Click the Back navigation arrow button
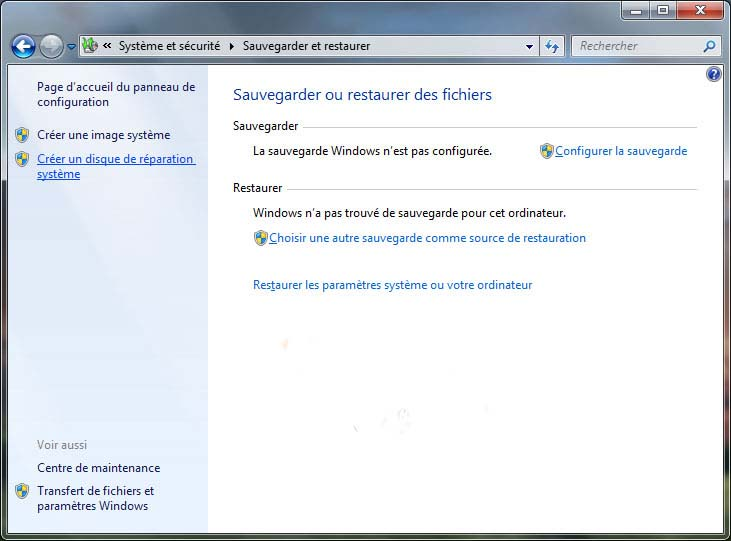Viewport: 731px width, 541px height. point(23,46)
